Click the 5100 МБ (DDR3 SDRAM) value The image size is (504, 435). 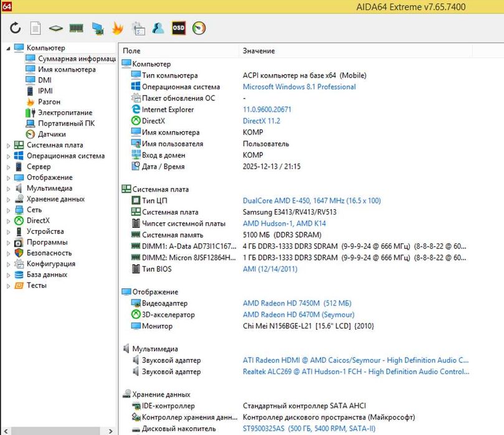[282, 235]
